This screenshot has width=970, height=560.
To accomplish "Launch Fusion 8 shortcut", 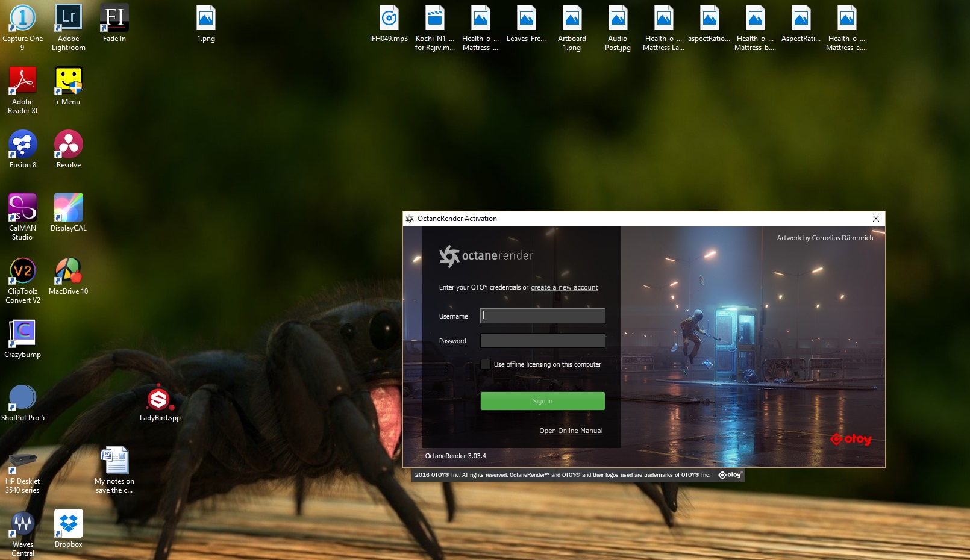I will [x=23, y=149].
